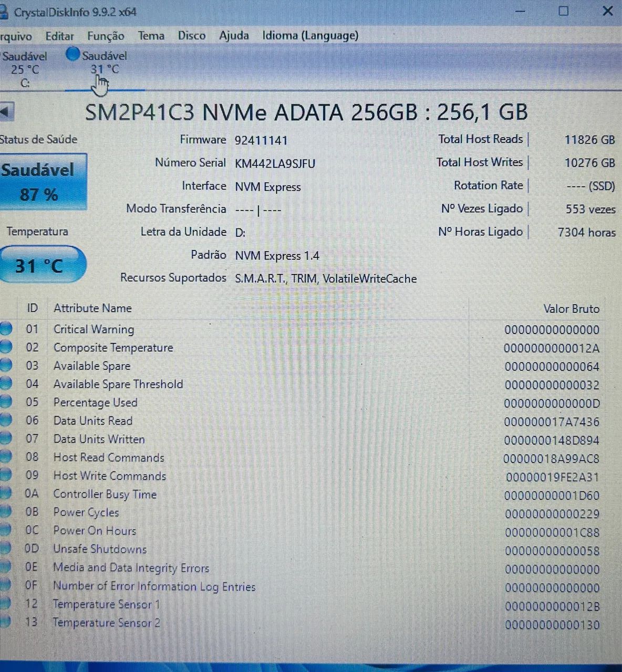Open the Função menu
Viewport: 622px width, 672px height.
(106, 36)
